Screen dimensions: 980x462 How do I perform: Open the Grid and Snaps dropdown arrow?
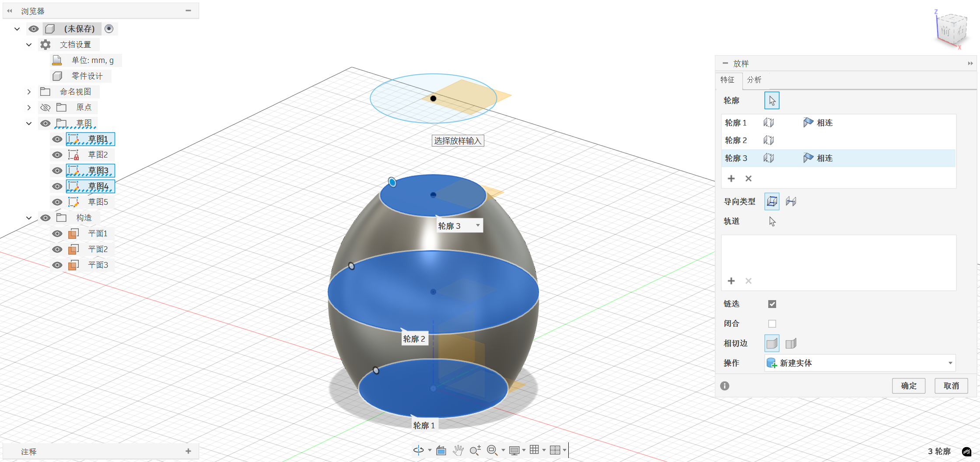pos(544,450)
